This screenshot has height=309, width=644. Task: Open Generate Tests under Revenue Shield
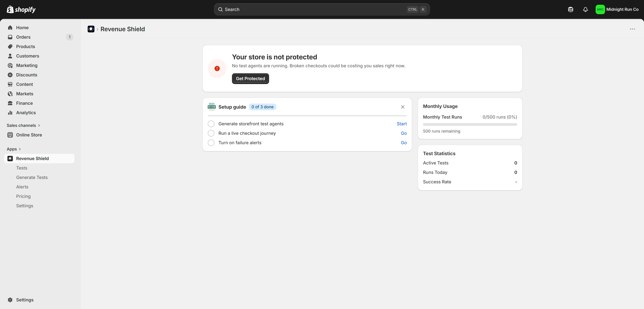pos(32,177)
